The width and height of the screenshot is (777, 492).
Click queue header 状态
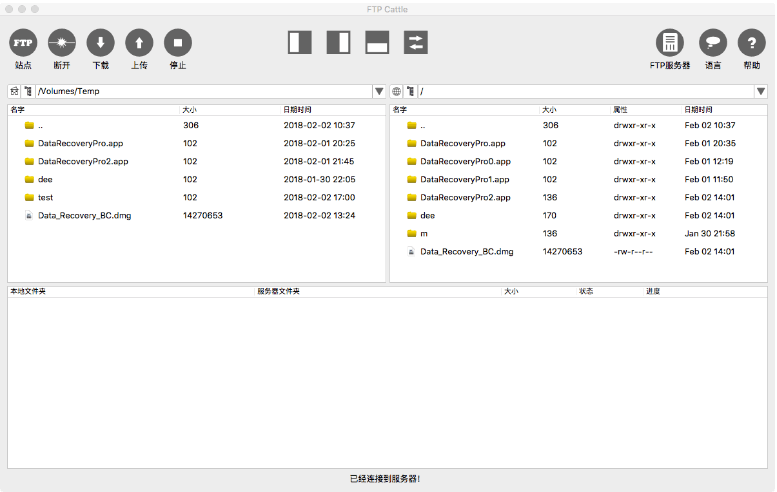pos(586,291)
